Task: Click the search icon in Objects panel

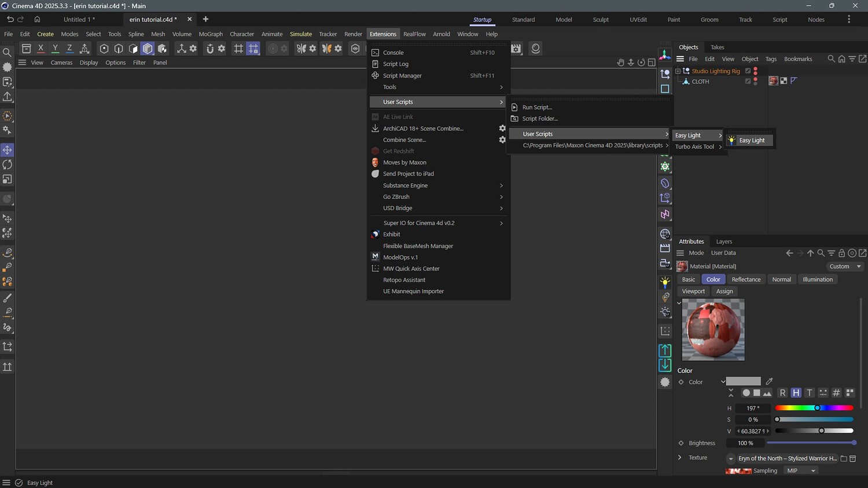Action: click(832, 59)
